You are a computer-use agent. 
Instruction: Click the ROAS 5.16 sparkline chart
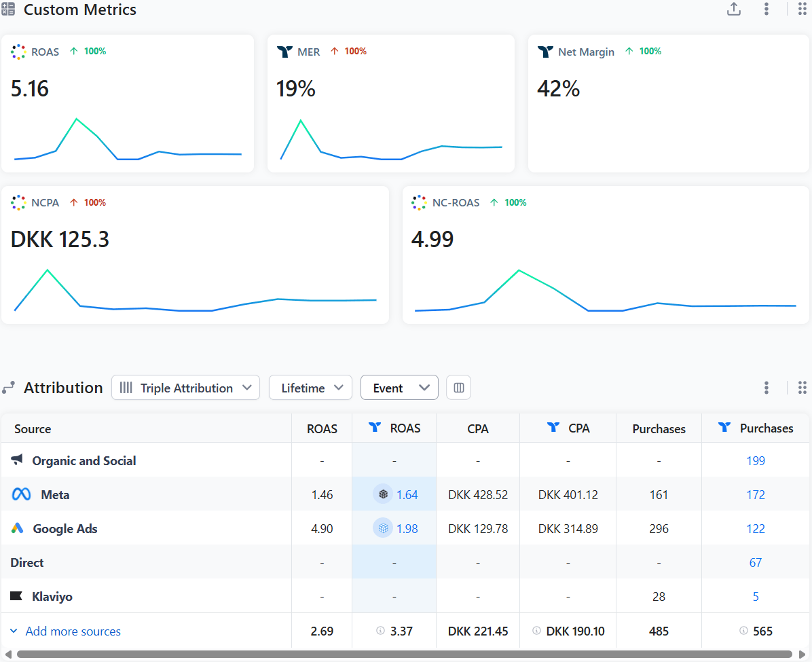coord(128,139)
